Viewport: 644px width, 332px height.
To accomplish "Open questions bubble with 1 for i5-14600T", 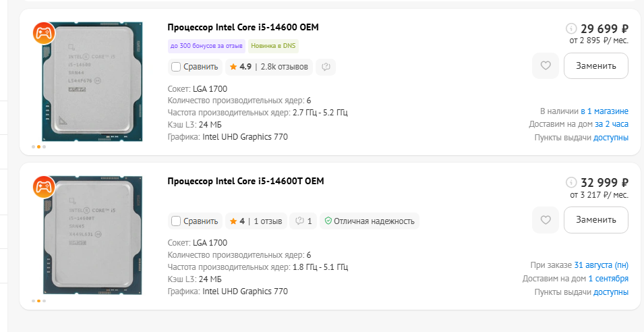I will click(x=303, y=221).
